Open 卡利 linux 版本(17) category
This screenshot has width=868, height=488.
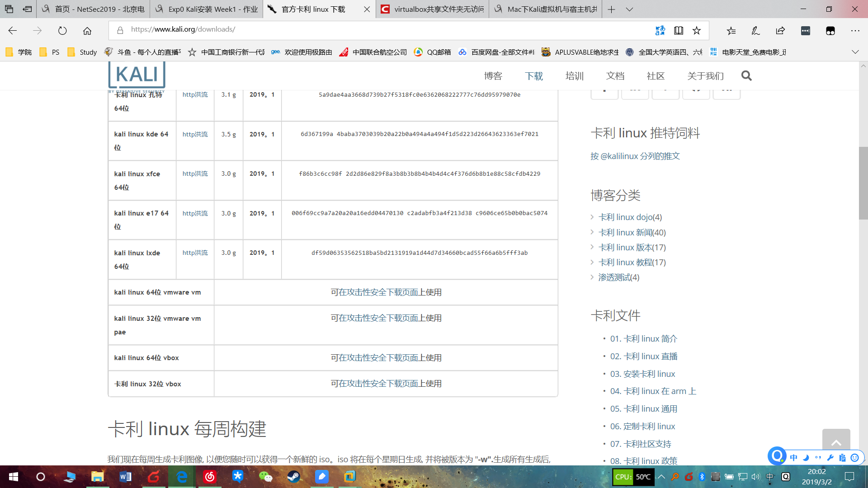click(x=632, y=248)
